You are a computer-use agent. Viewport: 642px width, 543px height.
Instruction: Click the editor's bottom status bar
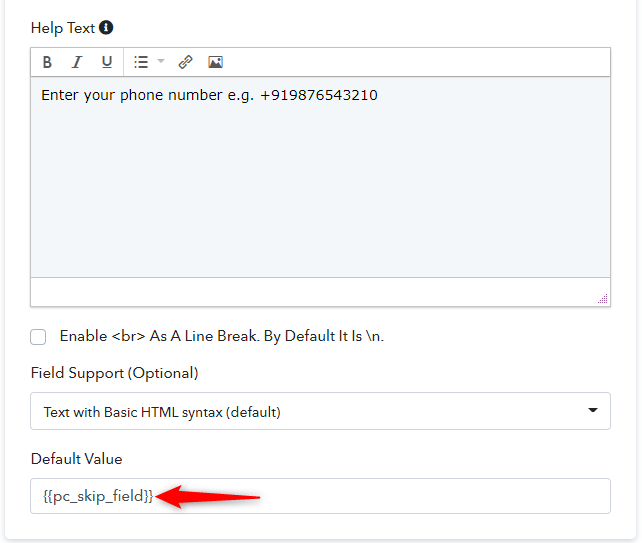point(320,292)
